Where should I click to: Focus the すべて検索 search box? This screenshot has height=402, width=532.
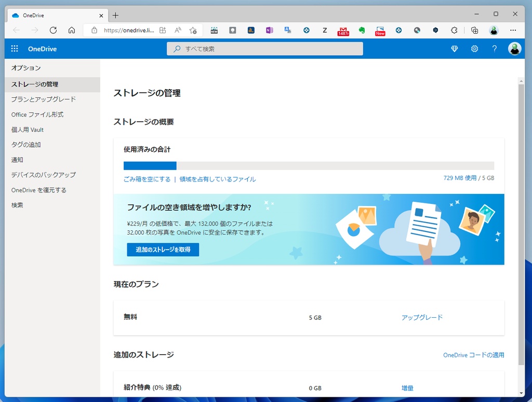pos(264,48)
